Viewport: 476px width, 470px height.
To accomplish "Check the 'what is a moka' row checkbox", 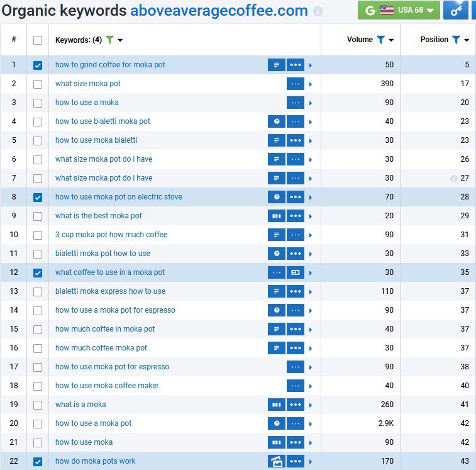I will pyautogui.click(x=38, y=405).
